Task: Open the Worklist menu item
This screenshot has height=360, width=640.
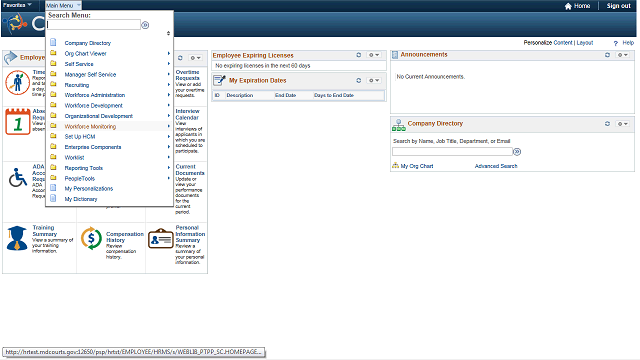Action: tap(74, 158)
